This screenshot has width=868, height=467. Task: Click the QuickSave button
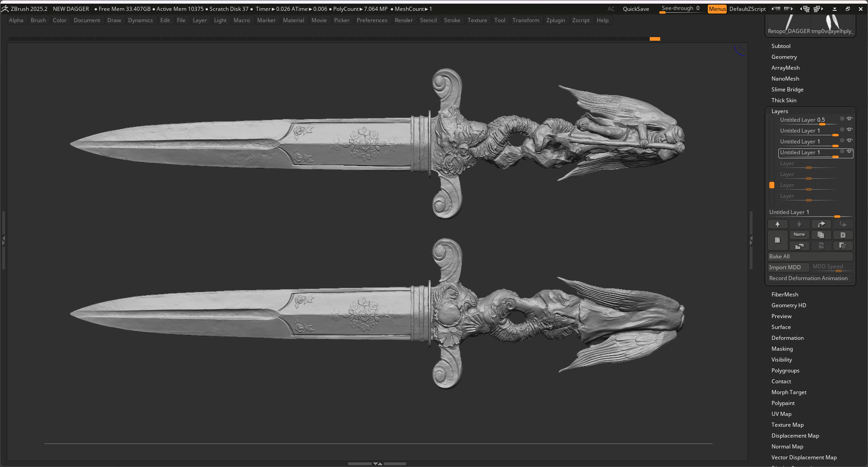636,9
